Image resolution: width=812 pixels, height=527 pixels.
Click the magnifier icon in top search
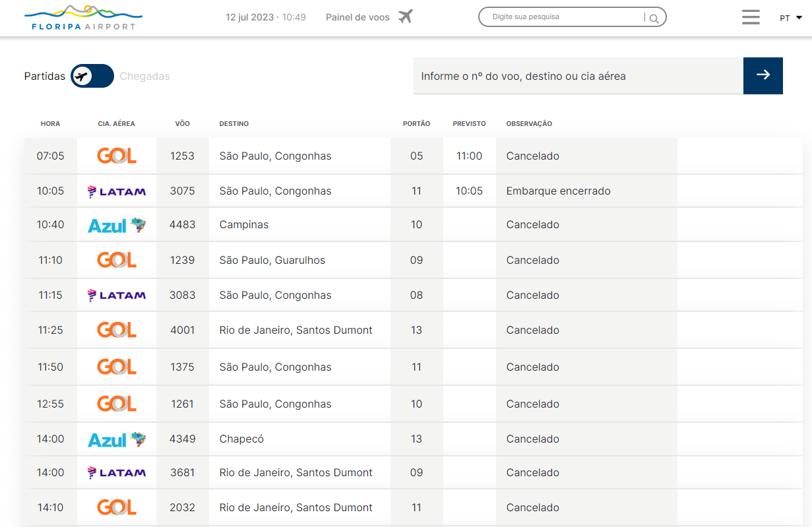pos(654,18)
